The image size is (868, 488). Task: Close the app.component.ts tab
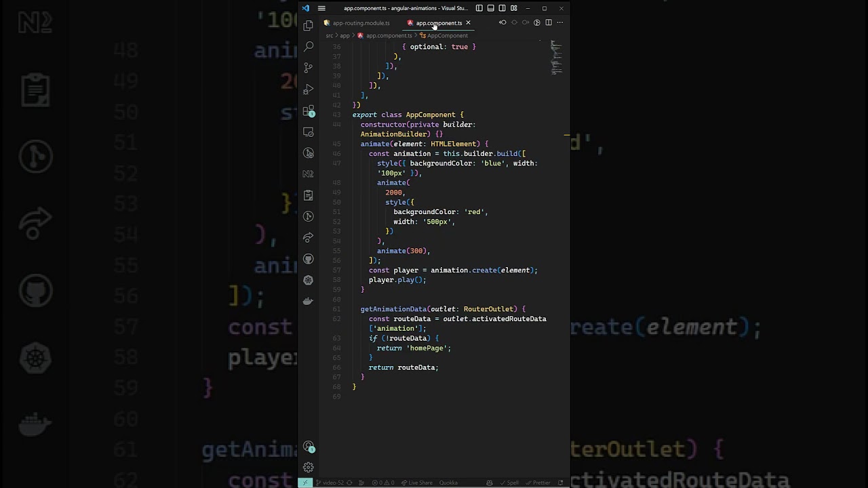click(x=468, y=23)
